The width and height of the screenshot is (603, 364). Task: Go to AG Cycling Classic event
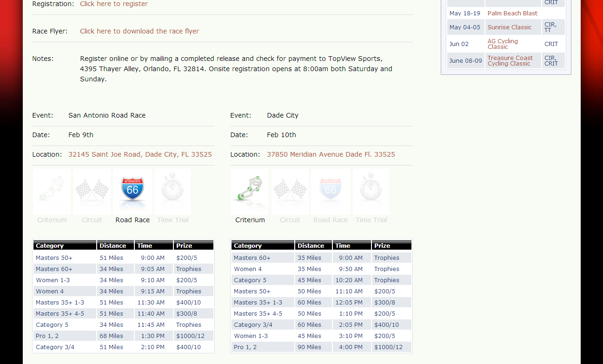coord(503,44)
